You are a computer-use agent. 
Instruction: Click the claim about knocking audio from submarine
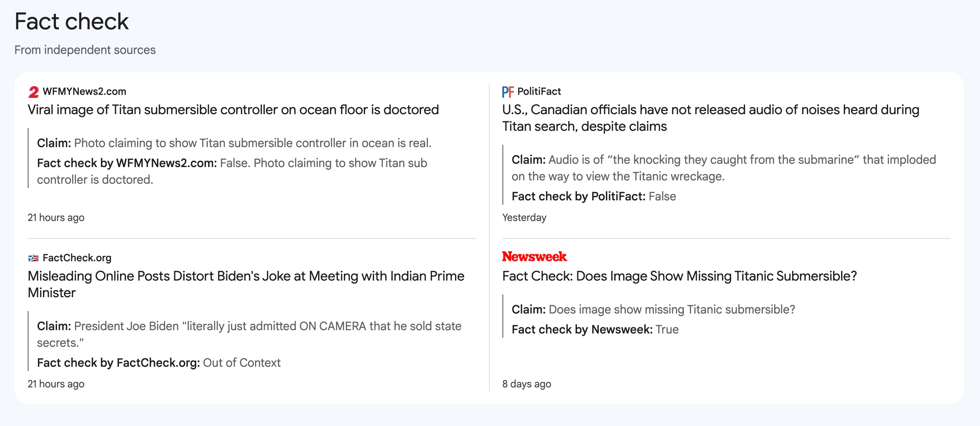(x=724, y=168)
